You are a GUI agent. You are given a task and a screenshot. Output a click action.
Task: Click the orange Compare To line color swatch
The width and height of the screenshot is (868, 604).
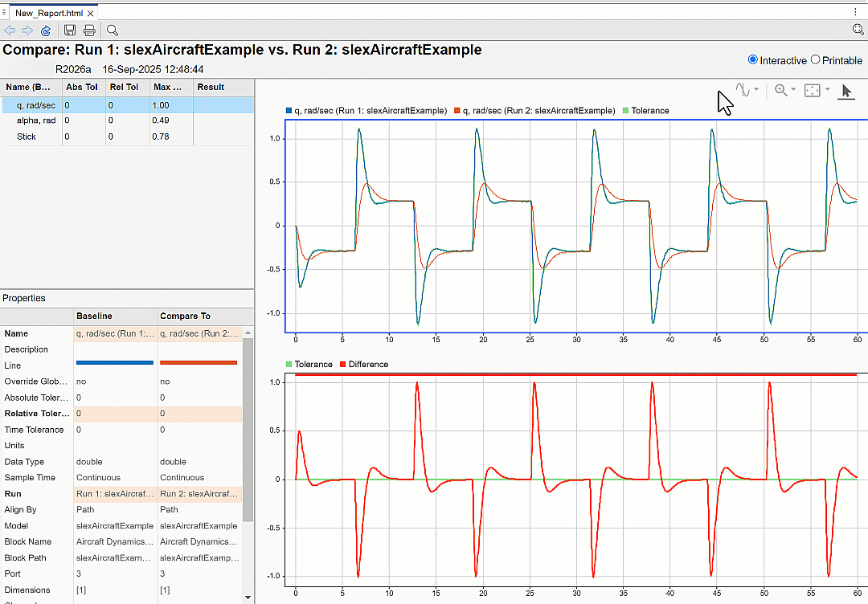[x=199, y=363]
